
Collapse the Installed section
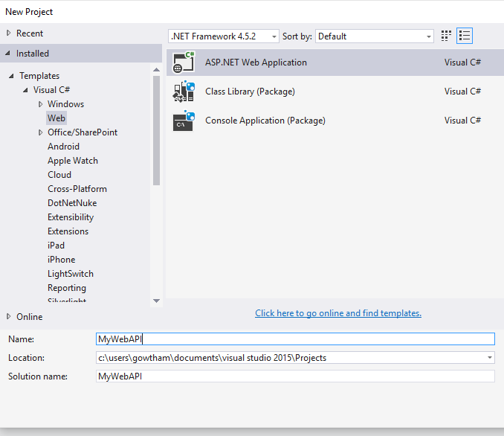(8, 53)
